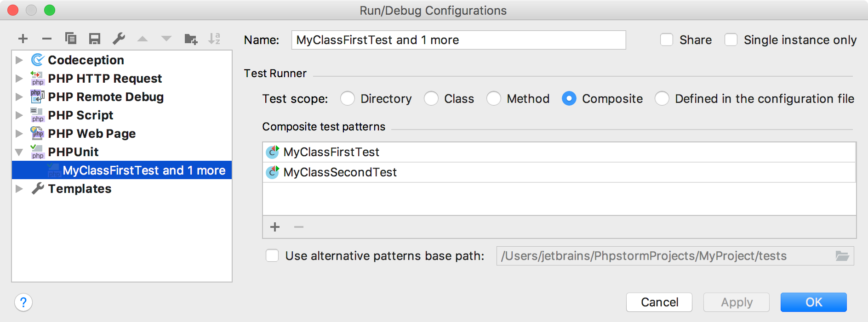The width and height of the screenshot is (868, 322).
Task: Click the Cancel button
Action: [659, 302]
